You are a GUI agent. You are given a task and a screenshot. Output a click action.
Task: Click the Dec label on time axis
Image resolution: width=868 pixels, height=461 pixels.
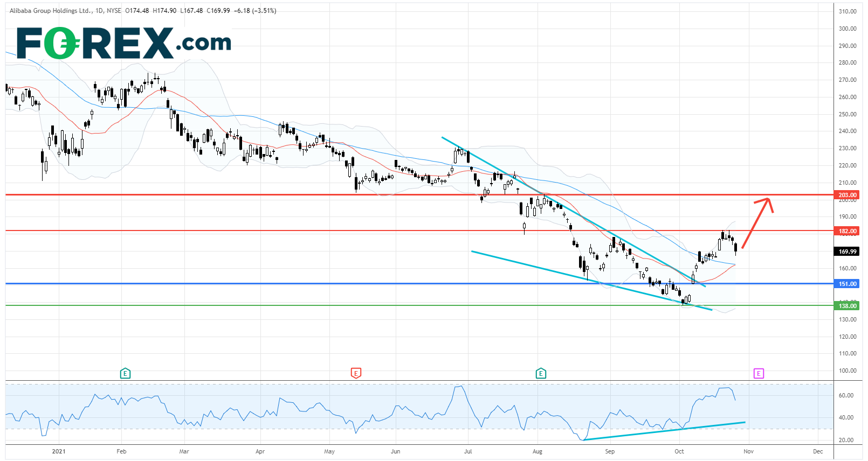point(817,451)
